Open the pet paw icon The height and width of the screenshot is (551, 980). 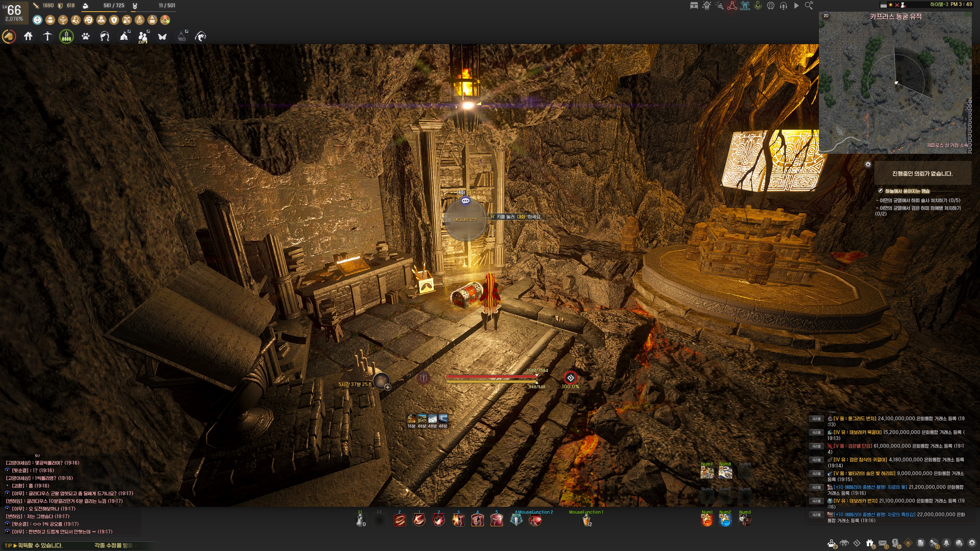point(85,36)
